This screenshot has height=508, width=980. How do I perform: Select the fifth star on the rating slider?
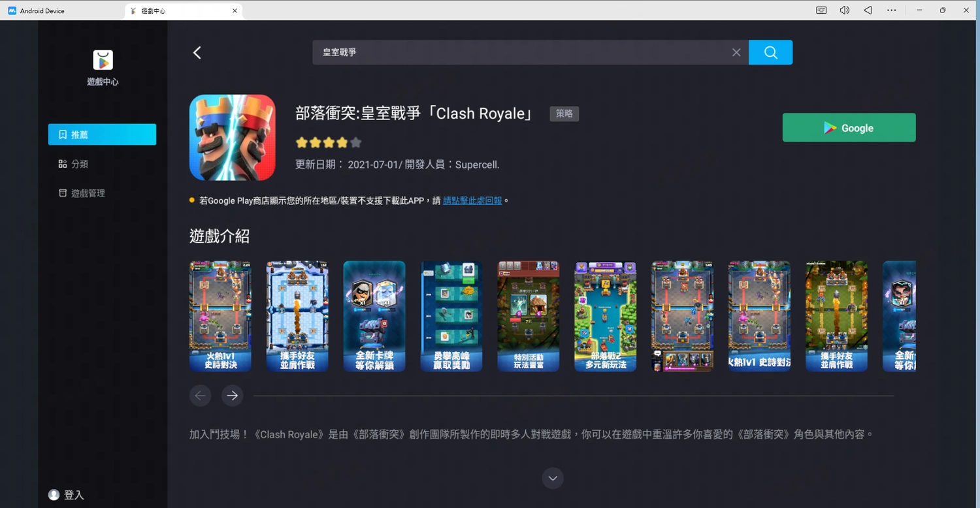355,142
